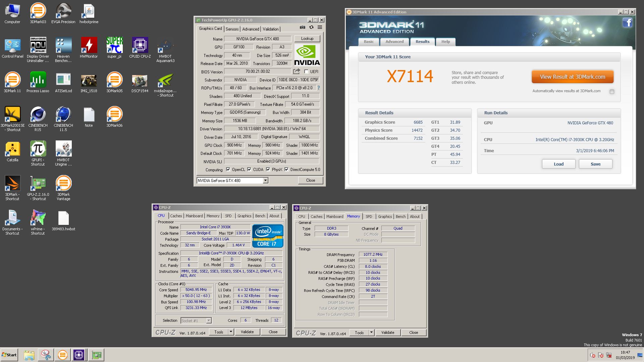The height and width of the screenshot is (362, 644).
Task: Click GPU name field in GPU-Z
Action: tap(257, 39)
